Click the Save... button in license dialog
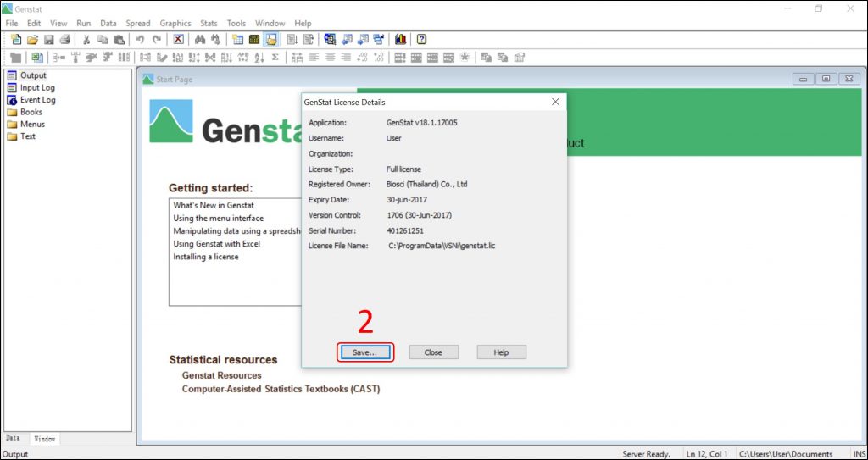 [365, 352]
